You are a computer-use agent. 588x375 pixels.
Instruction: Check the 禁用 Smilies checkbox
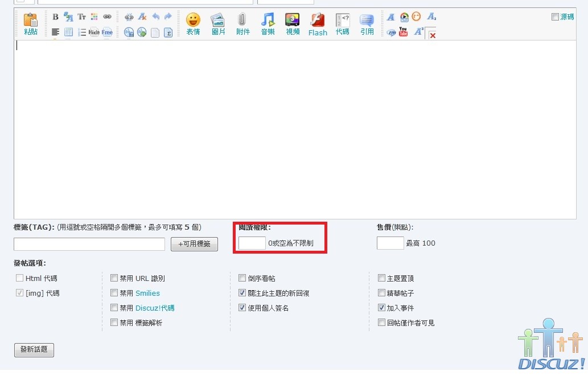[114, 292]
